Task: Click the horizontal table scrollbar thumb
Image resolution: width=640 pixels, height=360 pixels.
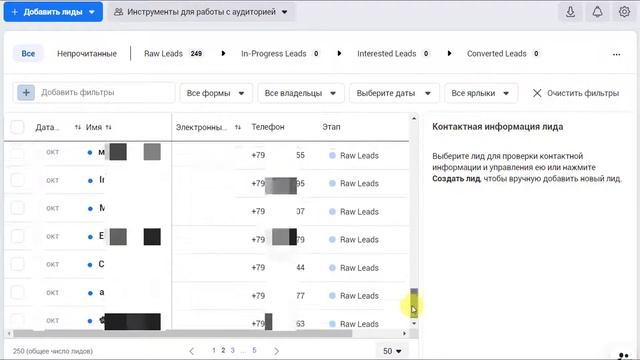Action: pos(182,333)
